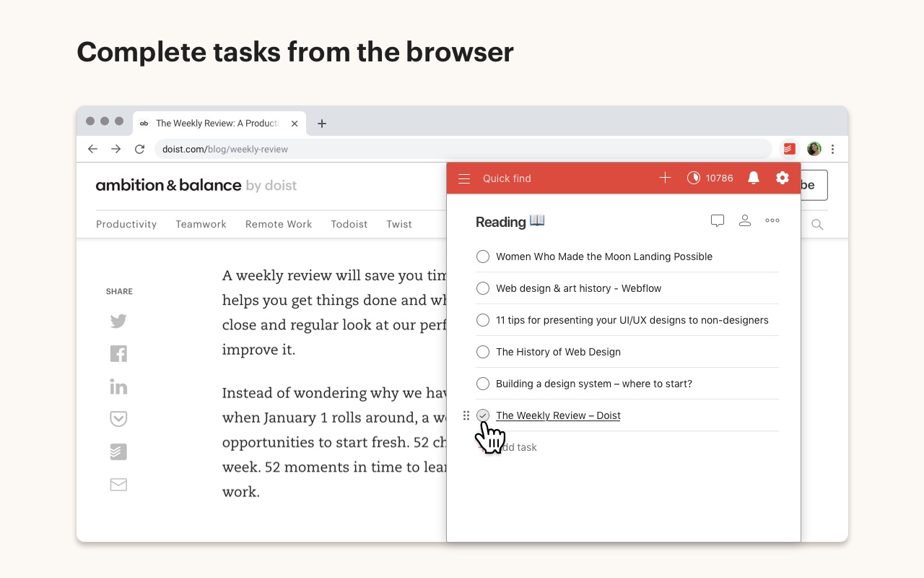Open the sidebar with the hamburger icon
Screen dimensions: 924x578
click(464, 178)
